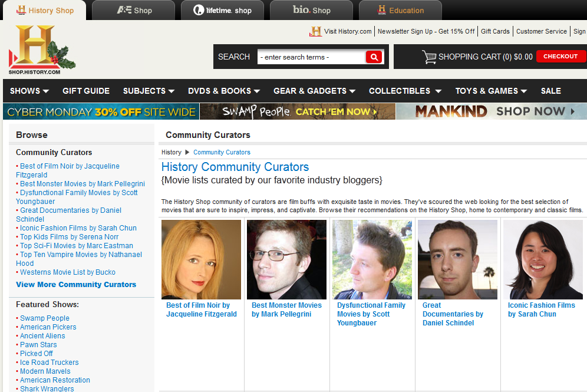Click the red search magnifier button

tap(374, 57)
